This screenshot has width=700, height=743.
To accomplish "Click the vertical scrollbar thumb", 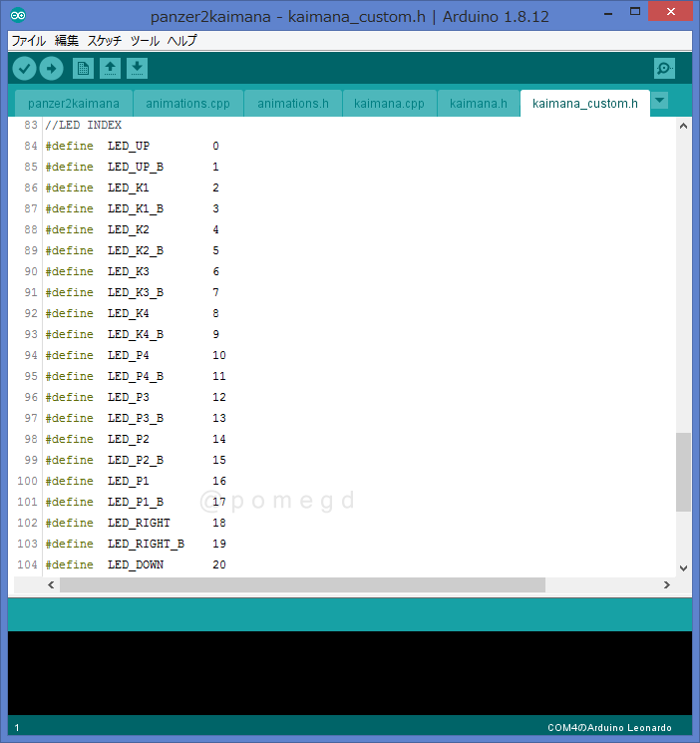I will coord(683,472).
